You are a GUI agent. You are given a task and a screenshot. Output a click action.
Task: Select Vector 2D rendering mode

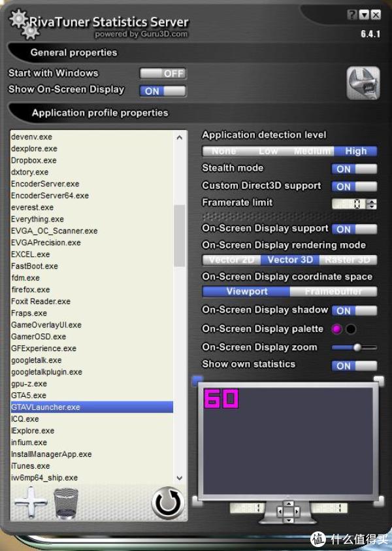(231, 259)
